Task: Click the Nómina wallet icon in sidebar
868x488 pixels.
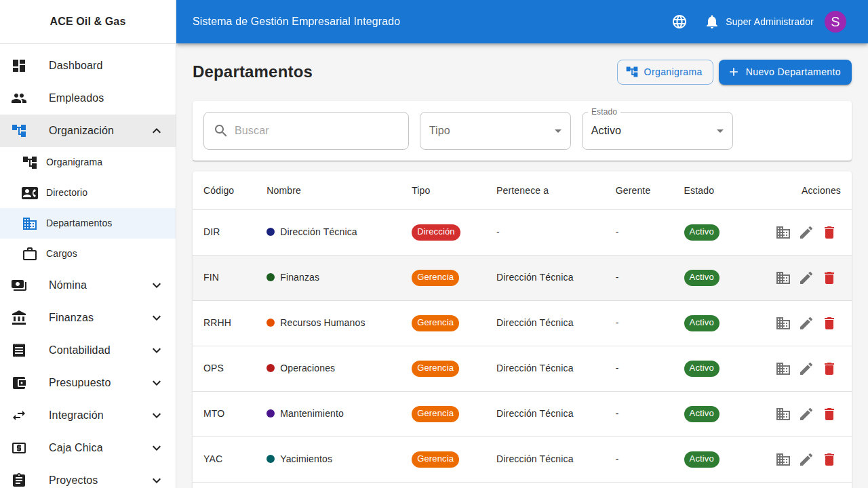Action: pos(19,285)
